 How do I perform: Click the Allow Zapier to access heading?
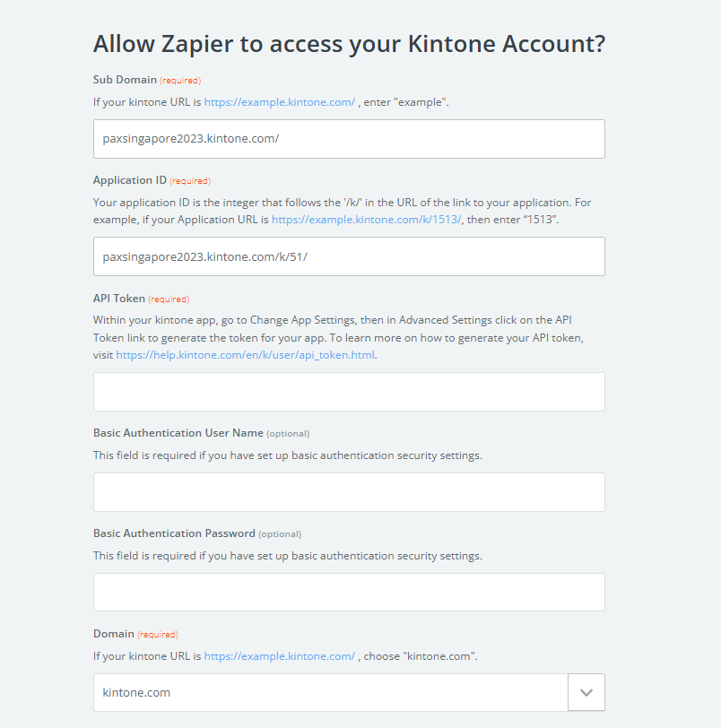[x=349, y=44]
